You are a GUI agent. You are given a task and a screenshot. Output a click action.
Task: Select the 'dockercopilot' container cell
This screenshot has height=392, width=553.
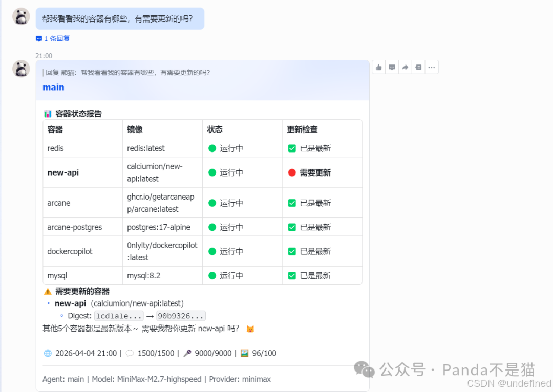(x=83, y=251)
